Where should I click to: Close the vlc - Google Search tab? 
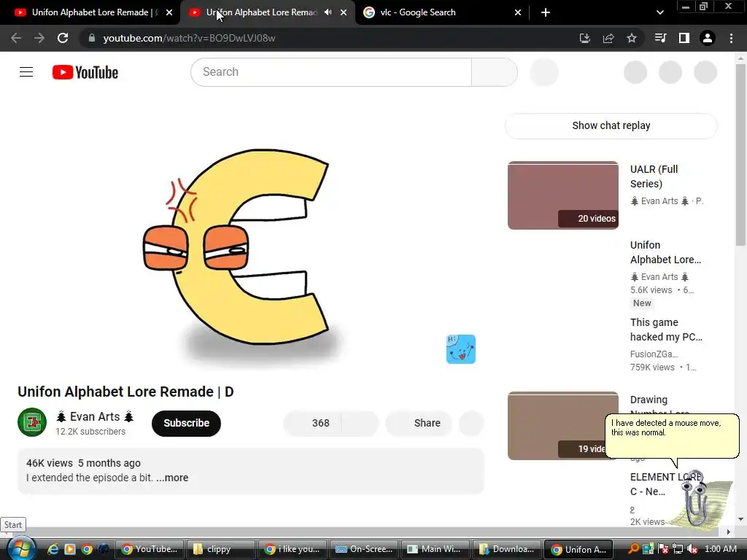[x=518, y=13]
